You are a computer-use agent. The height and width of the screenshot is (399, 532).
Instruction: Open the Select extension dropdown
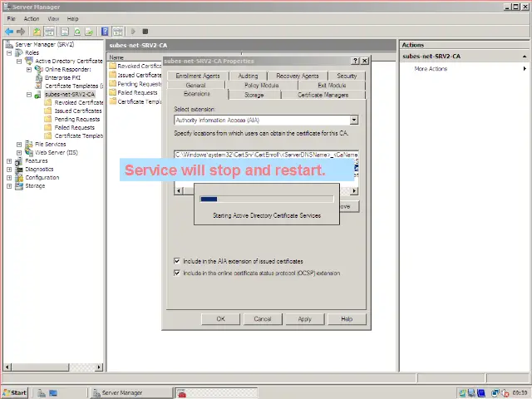(x=354, y=121)
